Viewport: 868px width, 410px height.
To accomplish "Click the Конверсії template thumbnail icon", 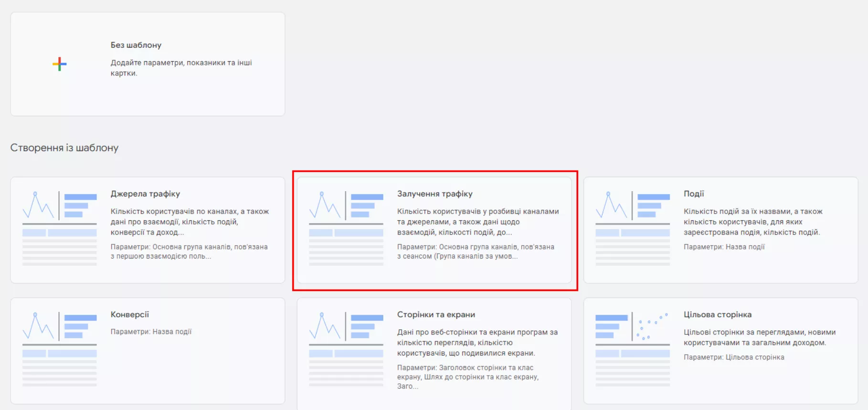I will click(x=60, y=349).
